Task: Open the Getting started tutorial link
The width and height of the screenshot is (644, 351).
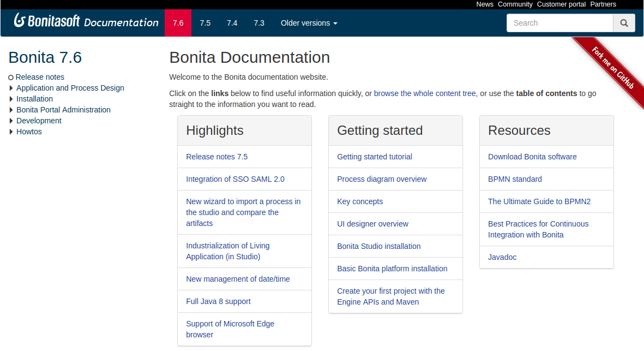Action: 375,157
